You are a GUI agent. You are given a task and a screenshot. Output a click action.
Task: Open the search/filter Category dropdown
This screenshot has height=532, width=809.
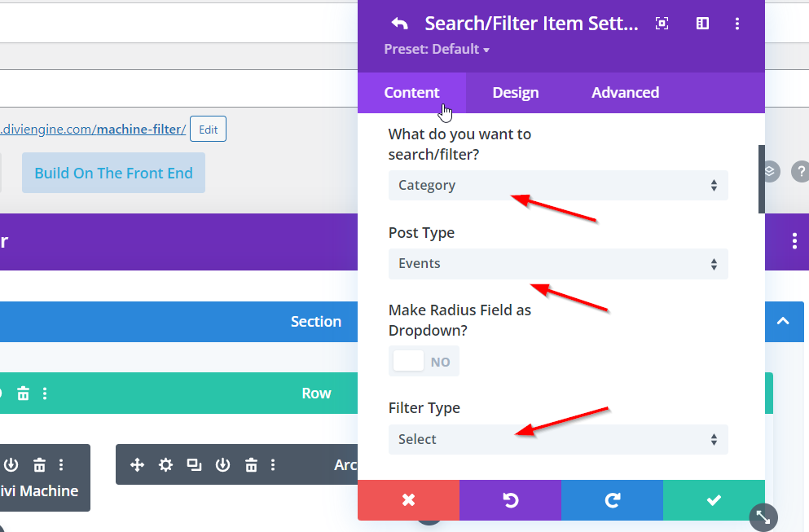pyautogui.click(x=558, y=186)
